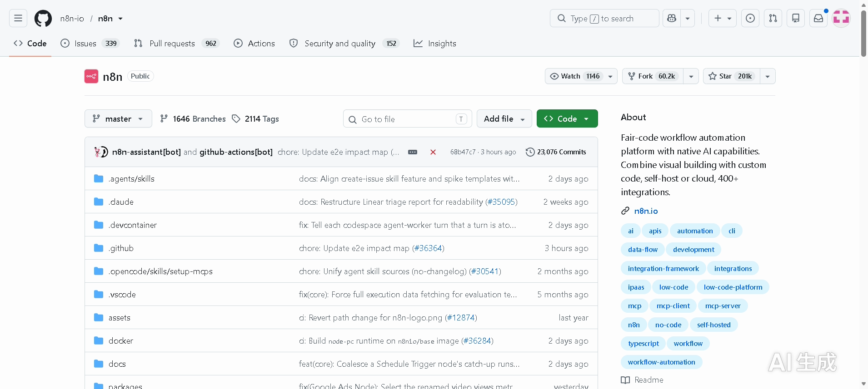
Task: Click the branch icon beside 1646 Branches
Action: pos(164,118)
